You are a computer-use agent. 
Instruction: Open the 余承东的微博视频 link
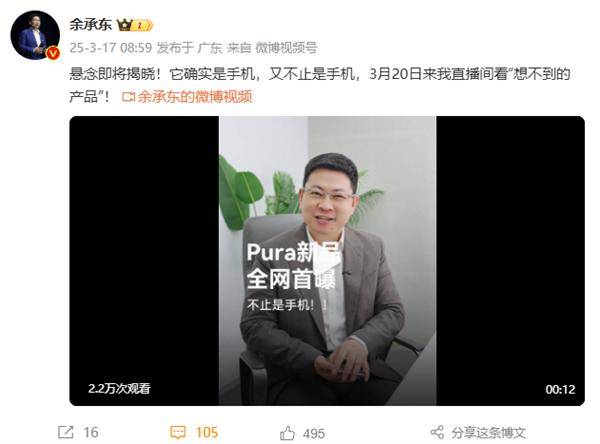pos(195,96)
